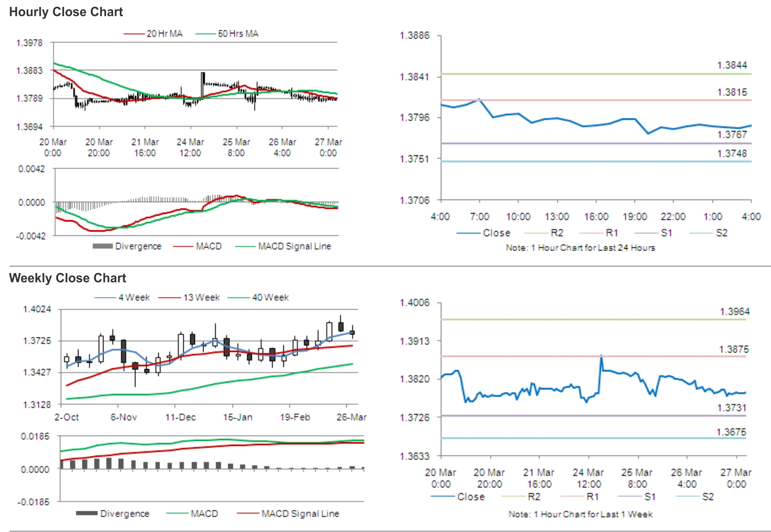Click the note 1 Hour Chart for Last 1 Week
Image resolution: width=771 pixels, height=532 pixels.
tap(580, 514)
